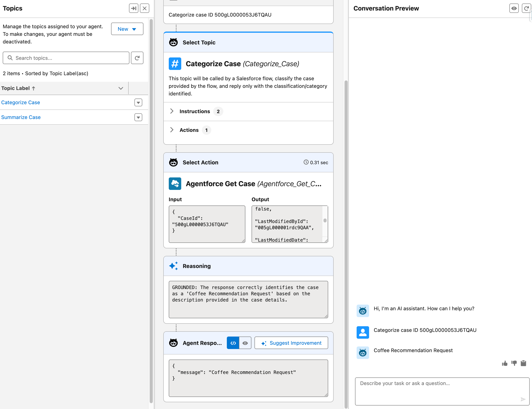Viewport: 532px width, 409px height.
Task: Click the Actions count badge 1
Action: click(x=206, y=130)
